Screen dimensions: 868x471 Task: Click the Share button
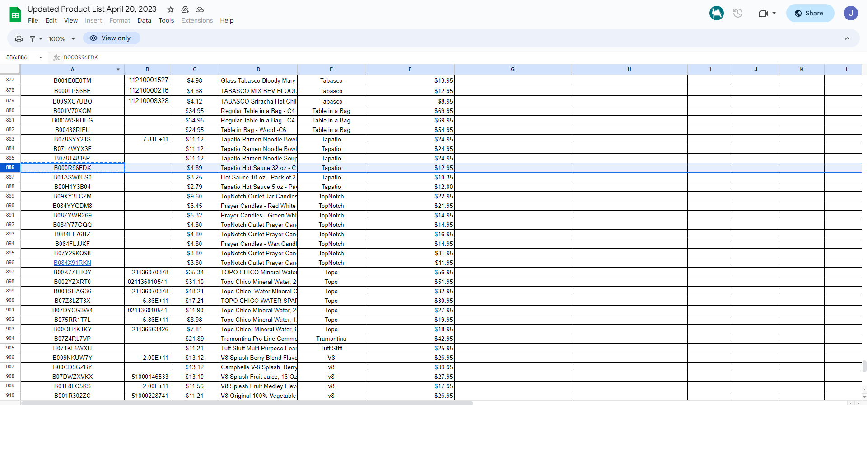click(810, 13)
